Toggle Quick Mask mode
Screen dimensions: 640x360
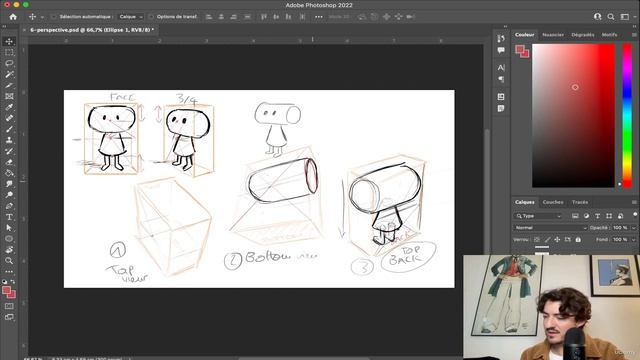pyautogui.click(x=9, y=306)
